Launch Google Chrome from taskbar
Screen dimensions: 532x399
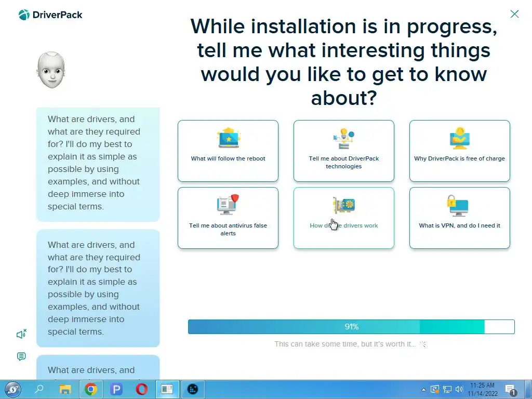pos(90,389)
